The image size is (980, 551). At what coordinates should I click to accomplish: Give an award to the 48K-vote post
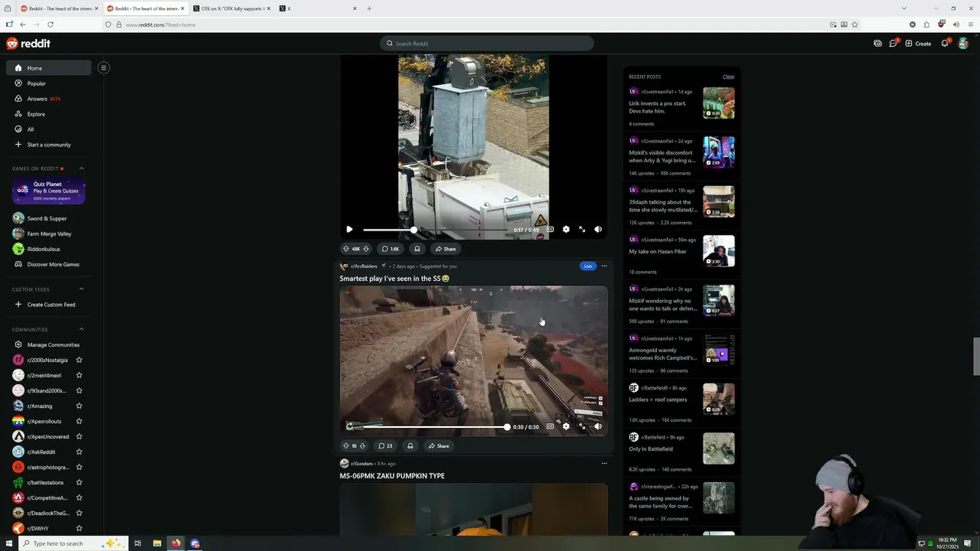416,249
